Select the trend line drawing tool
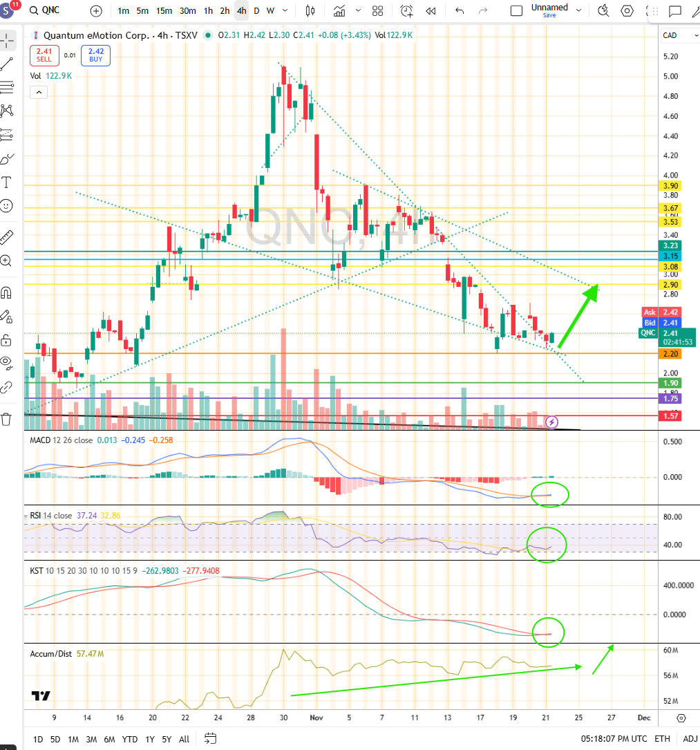The width and height of the screenshot is (700, 750). pyautogui.click(x=8, y=64)
